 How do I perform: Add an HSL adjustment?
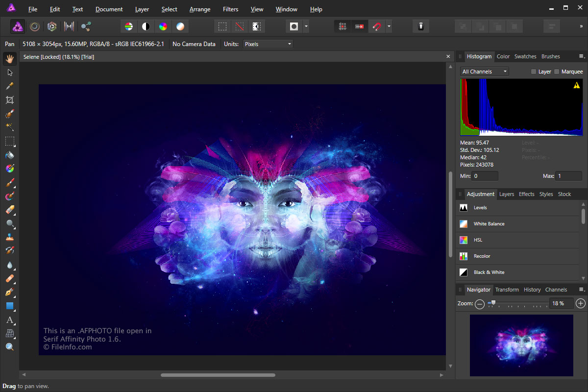[517, 240]
